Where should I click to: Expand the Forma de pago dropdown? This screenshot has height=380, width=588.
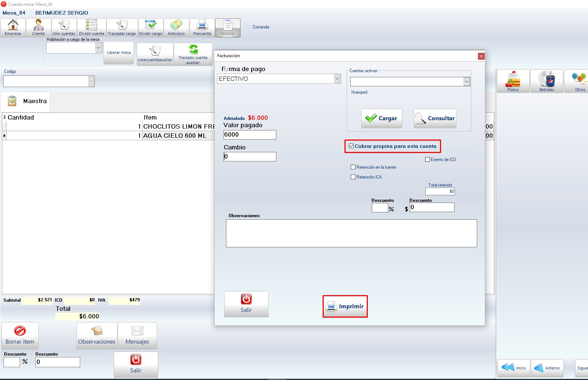tap(337, 79)
